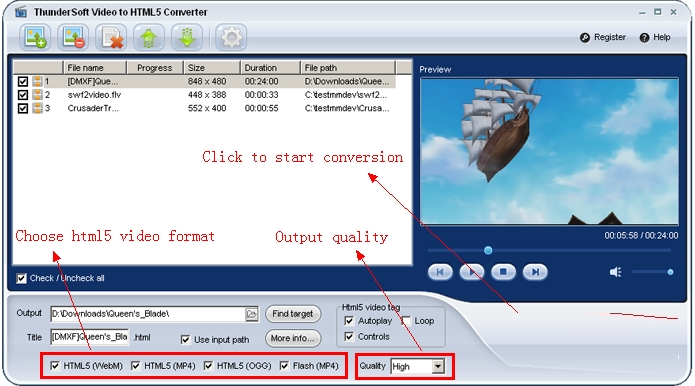Mute audio with the speaker icon

615,272
